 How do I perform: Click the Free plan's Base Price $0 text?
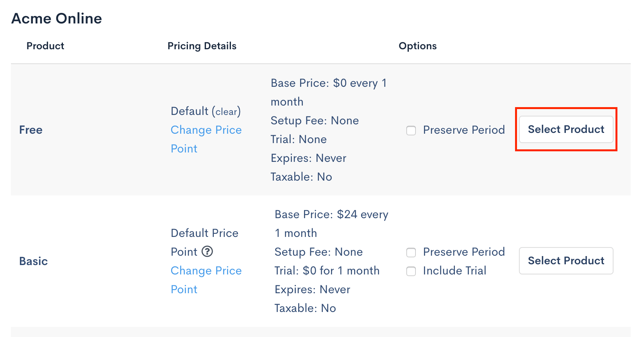pyautogui.click(x=328, y=83)
